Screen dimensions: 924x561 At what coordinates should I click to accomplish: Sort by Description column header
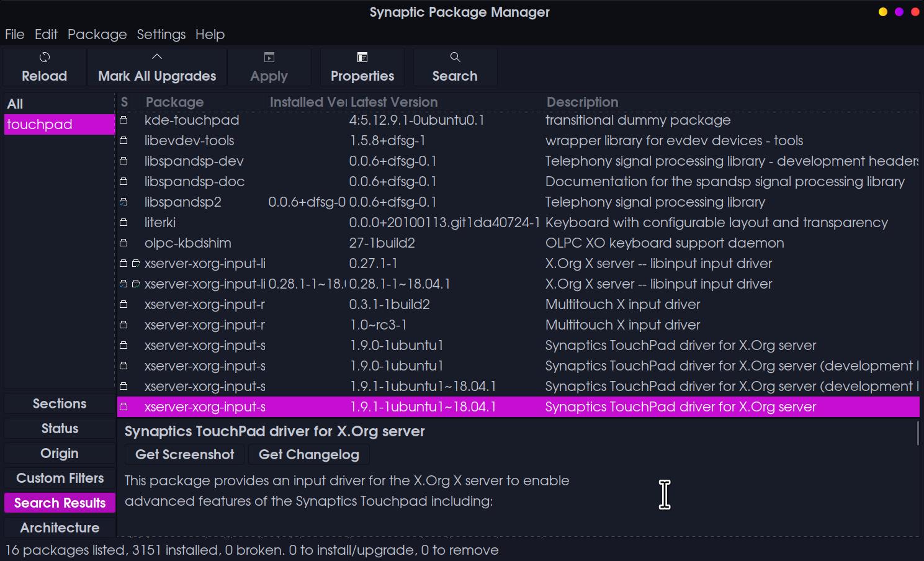[x=581, y=102]
